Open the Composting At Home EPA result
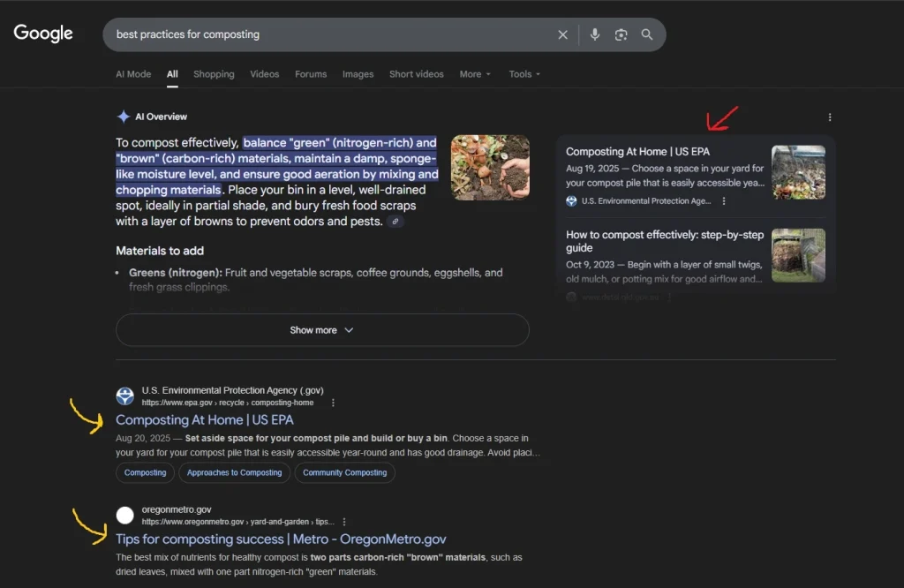Image resolution: width=904 pixels, height=588 pixels. coord(205,419)
